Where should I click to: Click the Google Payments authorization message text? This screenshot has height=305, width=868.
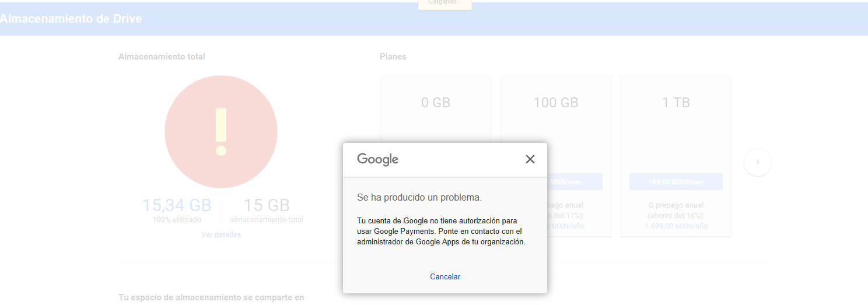tap(440, 232)
